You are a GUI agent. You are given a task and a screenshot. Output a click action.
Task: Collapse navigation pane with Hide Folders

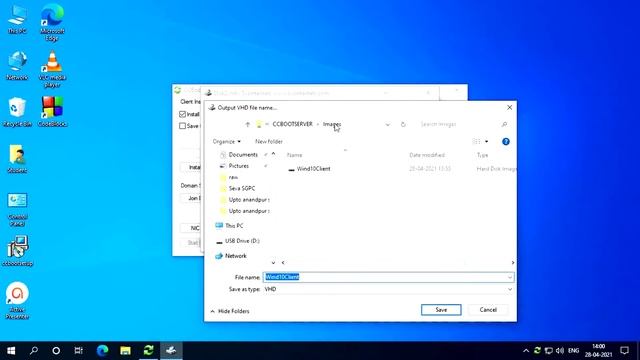point(230,311)
